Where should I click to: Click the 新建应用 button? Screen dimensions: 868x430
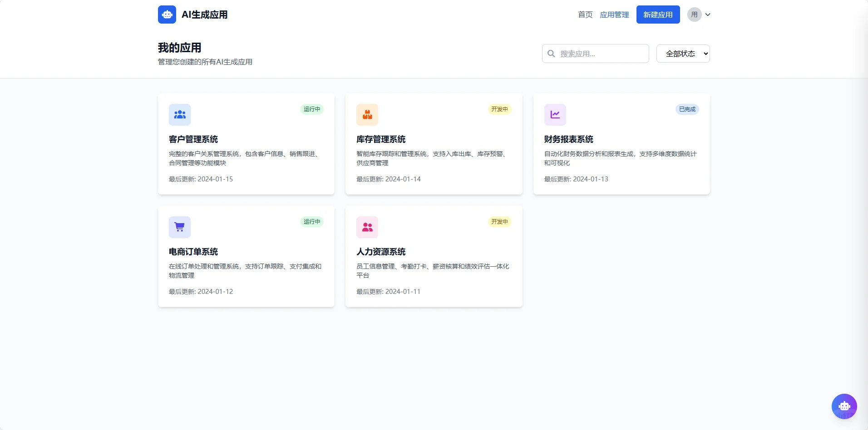(658, 14)
